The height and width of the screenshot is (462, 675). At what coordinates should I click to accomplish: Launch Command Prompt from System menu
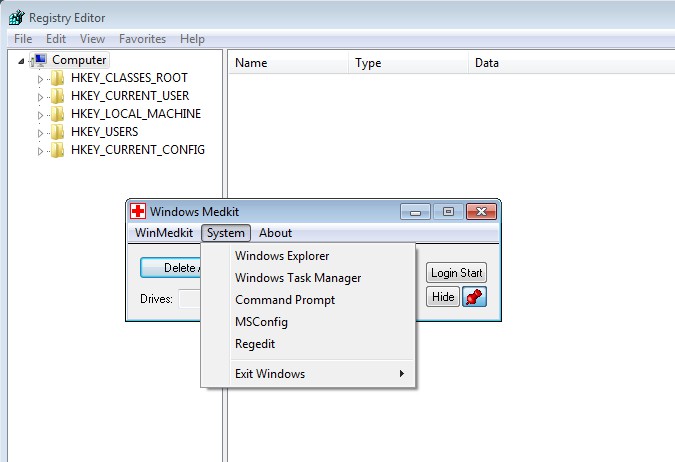pos(308,300)
